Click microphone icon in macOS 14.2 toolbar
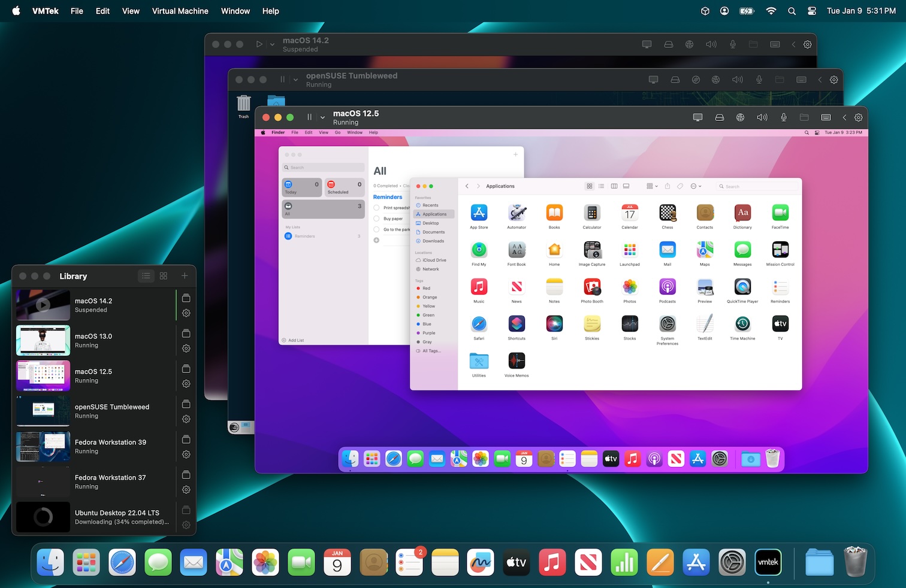 click(x=732, y=44)
